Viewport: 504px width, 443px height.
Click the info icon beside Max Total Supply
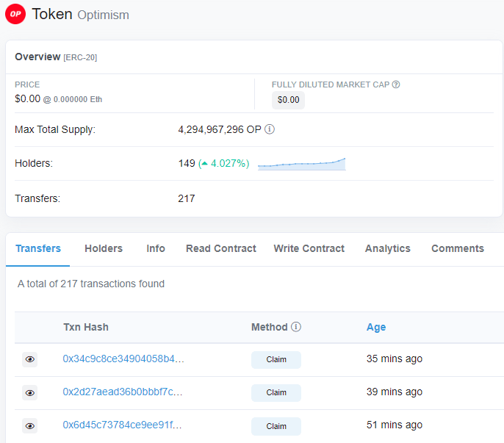pos(270,129)
